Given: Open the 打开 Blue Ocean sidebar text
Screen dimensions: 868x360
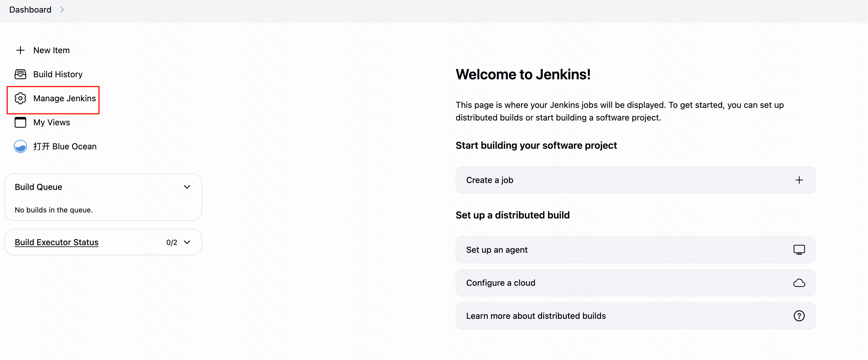Looking at the screenshot, I should click(65, 146).
